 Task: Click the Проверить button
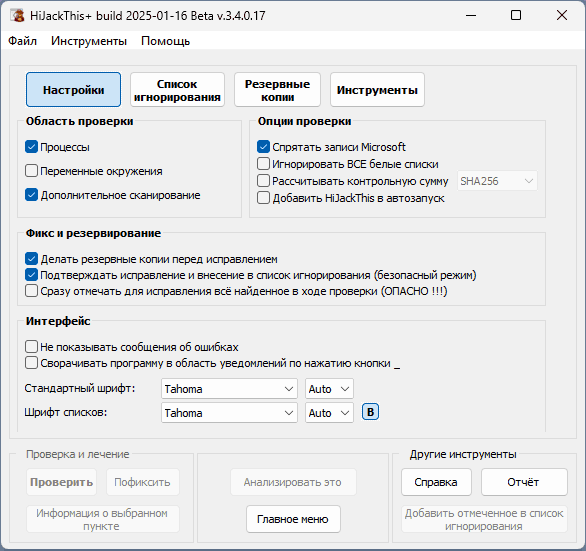(x=61, y=482)
